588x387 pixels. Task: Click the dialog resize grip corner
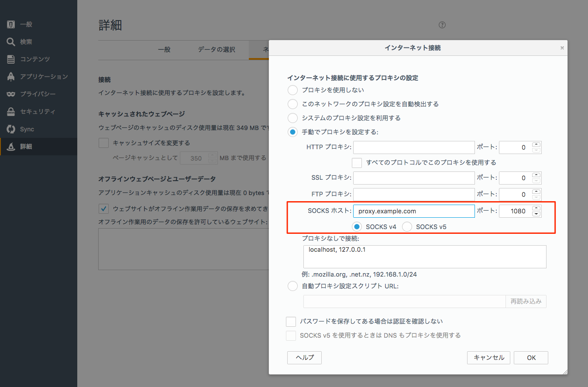[x=565, y=371]
